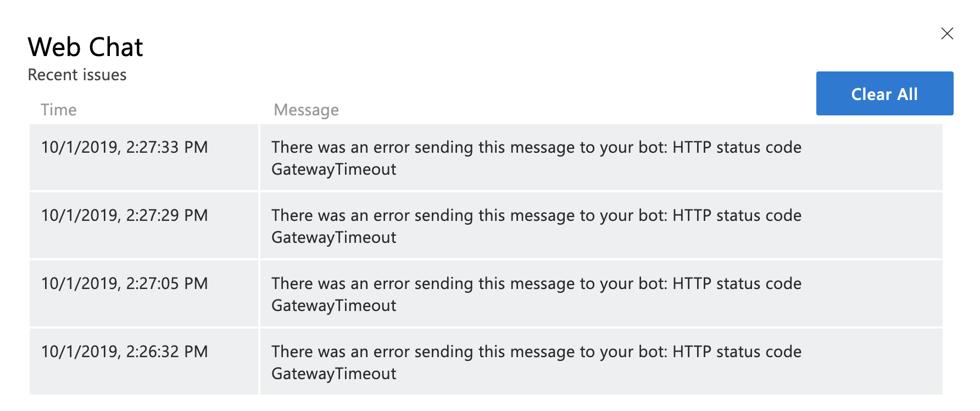980x411 pixels.
Task: Click the first GatewayTimeout error message
Action: point(537,158)
